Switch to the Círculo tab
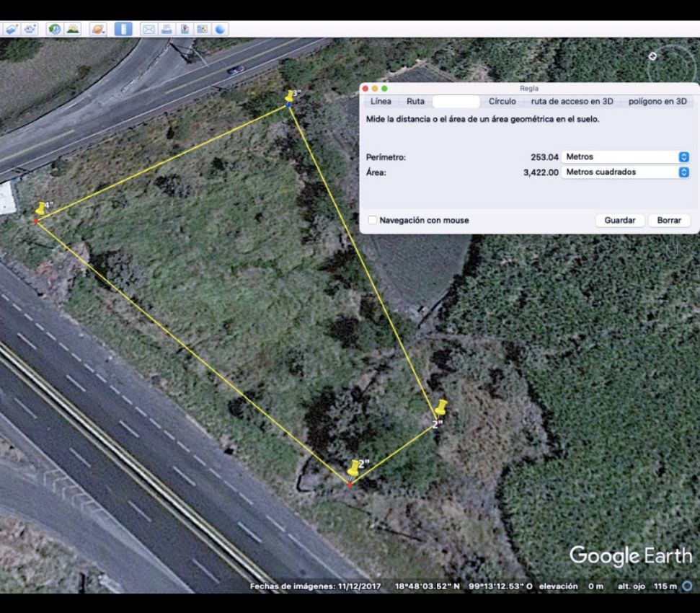 [x=502, y=102]
